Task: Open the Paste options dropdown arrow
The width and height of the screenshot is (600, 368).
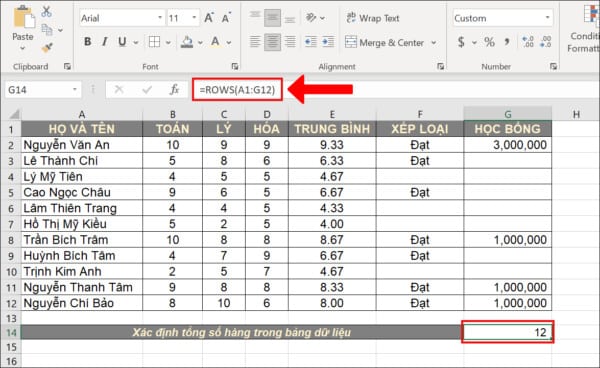Action: click(23, 49)
